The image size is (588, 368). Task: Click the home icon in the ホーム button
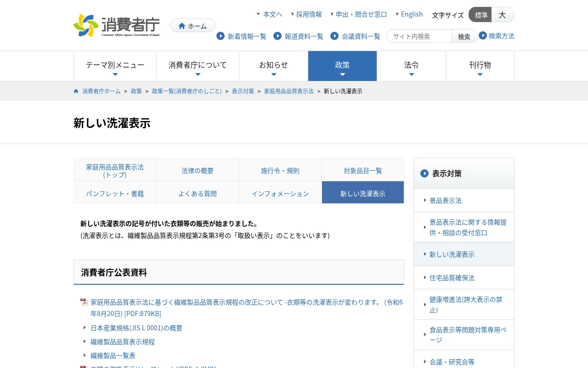(182, 26)
